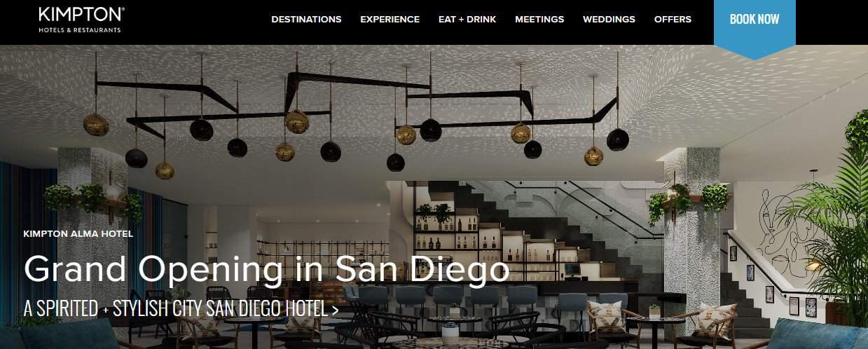This screenshot has height=349, width=868.
Task: View the Offers page
Action: pyautogui.click(x=673, y=20)
